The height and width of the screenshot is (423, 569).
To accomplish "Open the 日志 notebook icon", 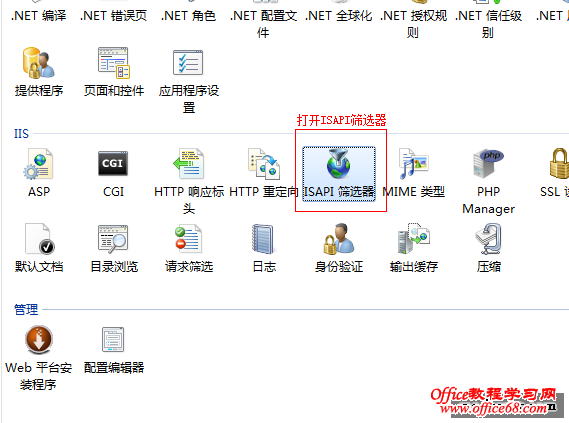I will coord(263,239).
